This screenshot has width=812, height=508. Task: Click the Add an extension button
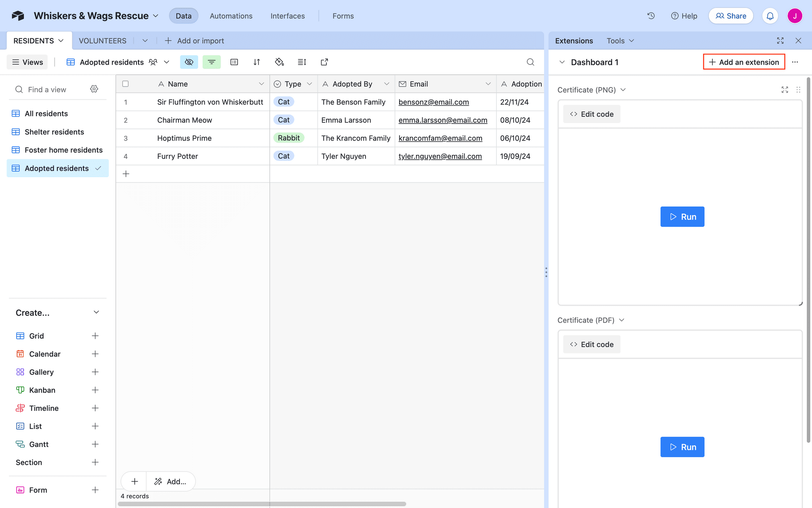pos(743,62)
